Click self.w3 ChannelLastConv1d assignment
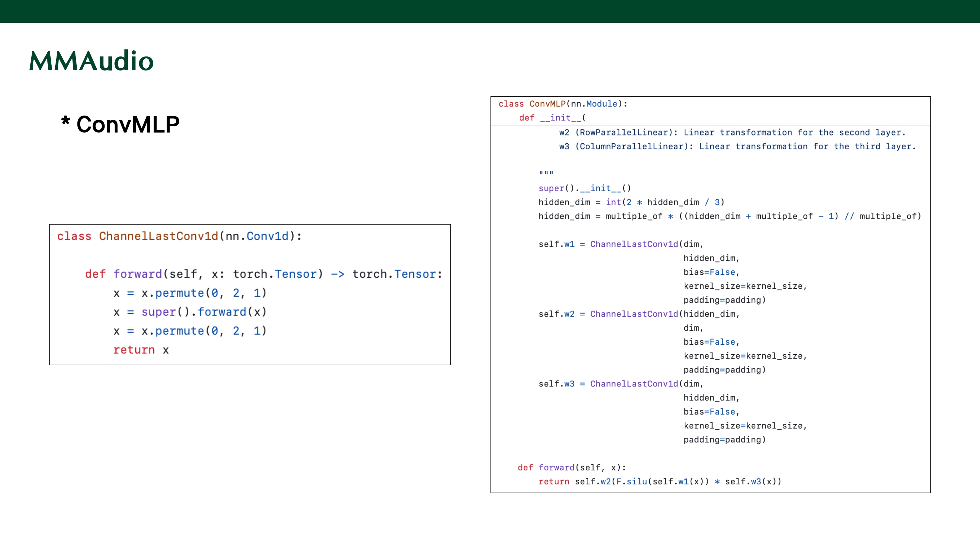This screenshot has height=551, width=980. 620,384
